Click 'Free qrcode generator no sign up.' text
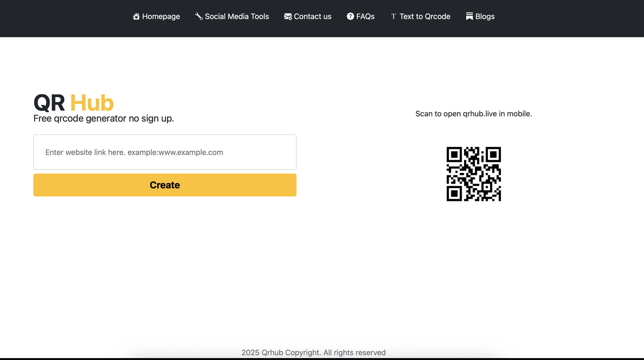The width and height of the screenshot is (644, 360). 104,118
